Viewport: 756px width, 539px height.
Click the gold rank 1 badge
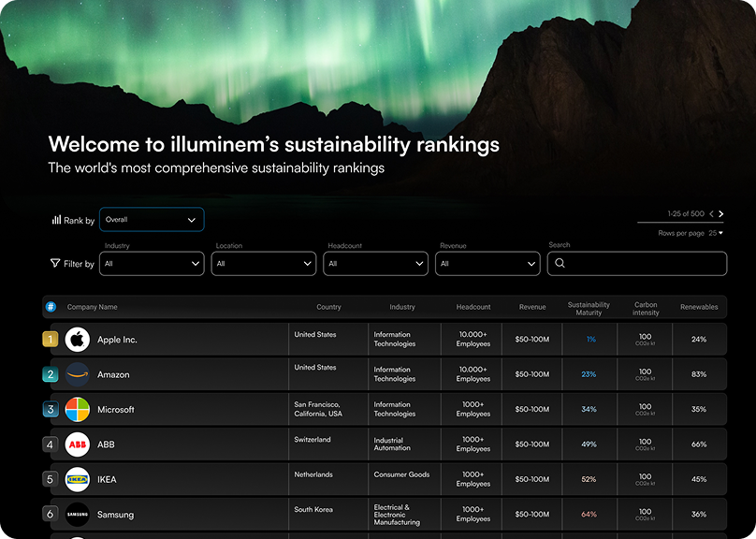pyautogui.click(x=51, y=340)
